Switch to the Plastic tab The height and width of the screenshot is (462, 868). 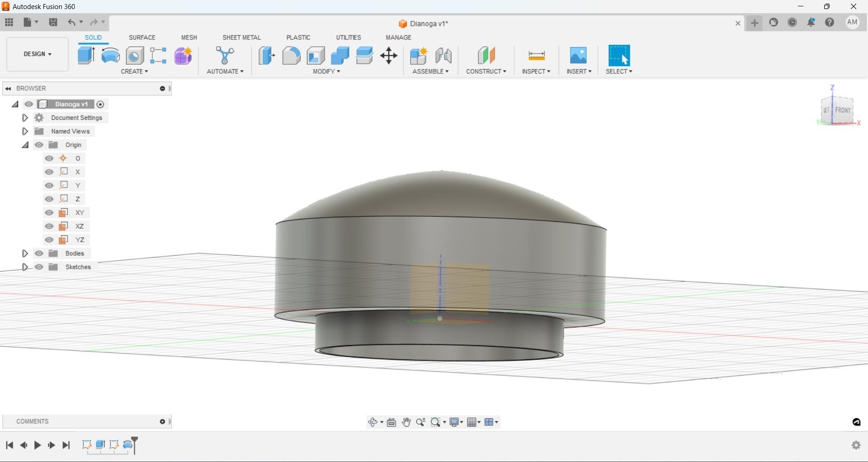(298, 38)
